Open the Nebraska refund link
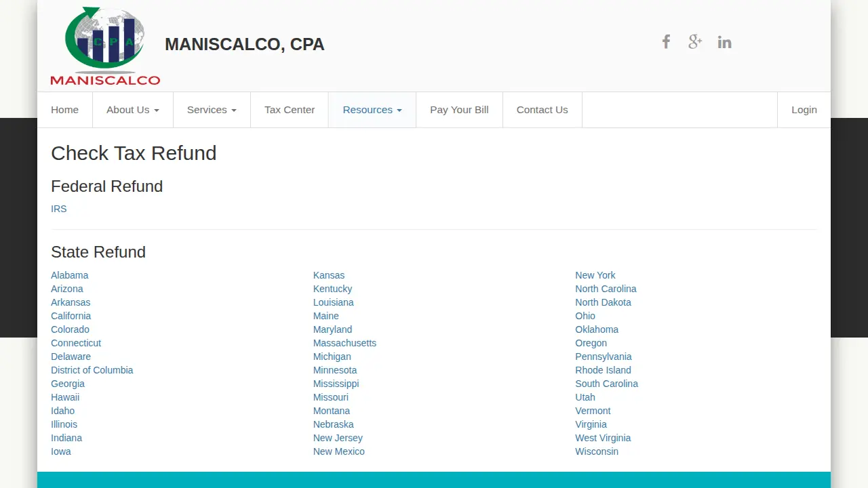Image resolution: width=868 pixels, height=488 pixels. click(x=333, y=424)
